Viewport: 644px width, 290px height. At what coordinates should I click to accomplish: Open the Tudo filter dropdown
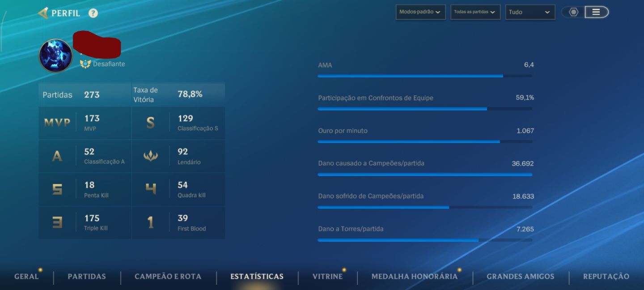[x=530, y=12]
